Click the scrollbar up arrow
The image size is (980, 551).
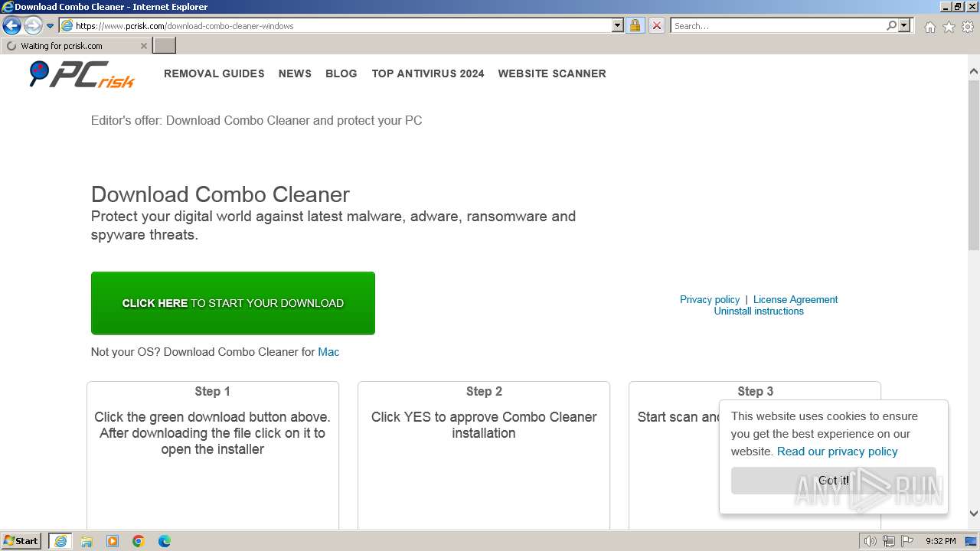974,72
